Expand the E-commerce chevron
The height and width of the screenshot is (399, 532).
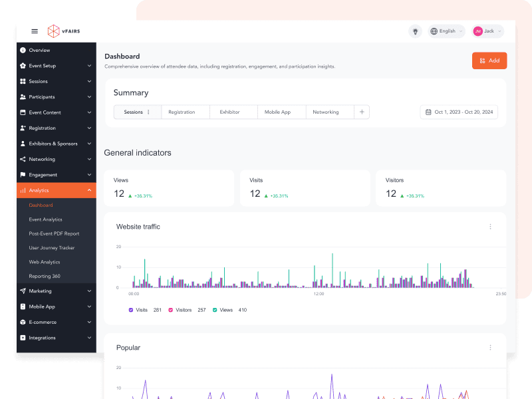[x=89, y=323]
